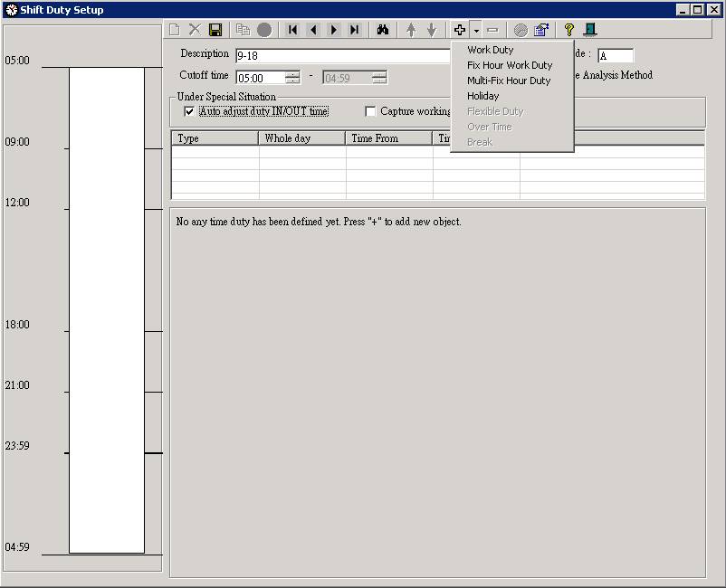Open search with the binoculars icon
The width and height of the screenshot is (726, 588).
tap(383, 30)
